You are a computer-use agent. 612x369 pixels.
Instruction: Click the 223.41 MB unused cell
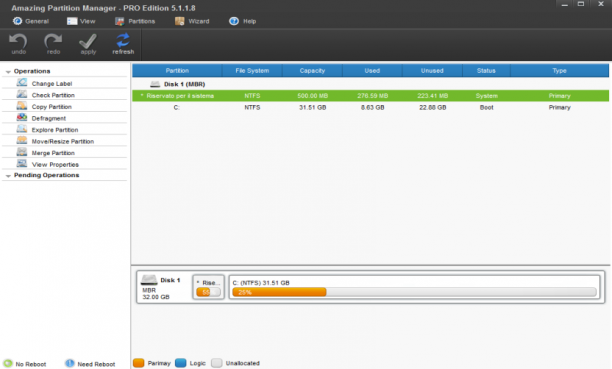click(432, 96)
